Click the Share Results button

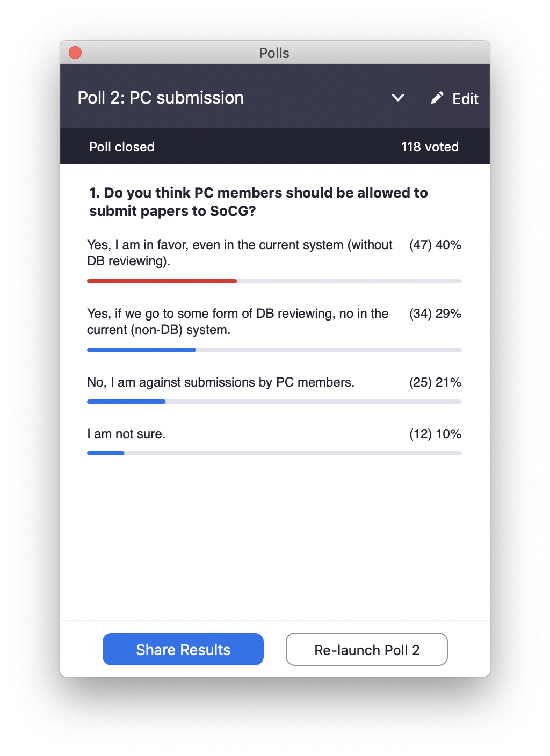[183, 649]
